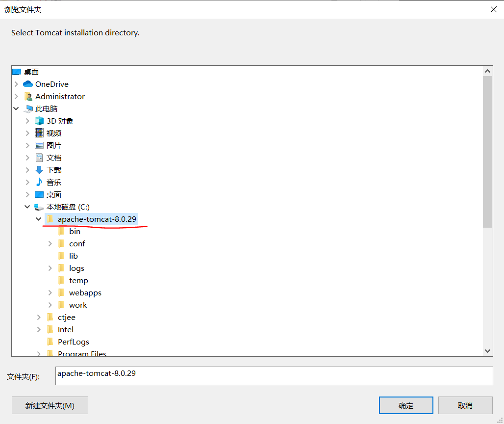Click the lib folder icon

coord(61,256)
